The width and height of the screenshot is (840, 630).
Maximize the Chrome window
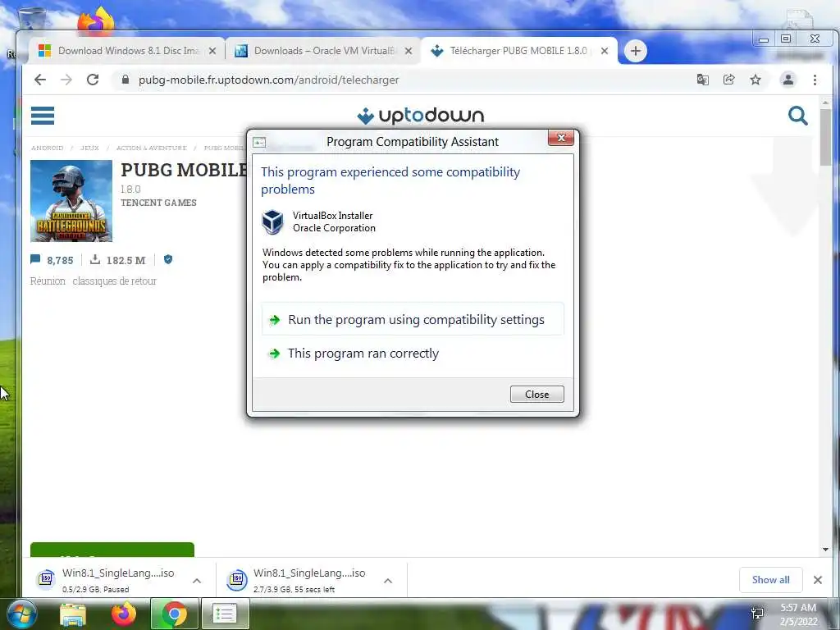coord(786,39)
